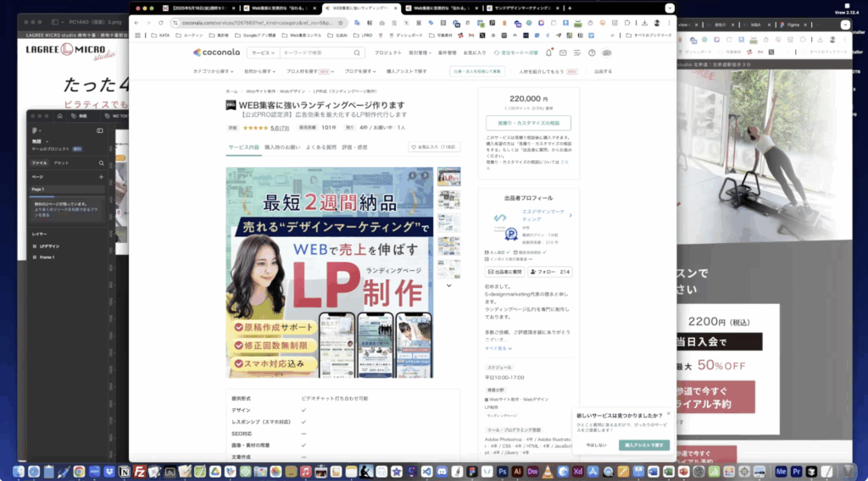
Task: Open Dreamweaver from the Dock
Action: (532, 472)
